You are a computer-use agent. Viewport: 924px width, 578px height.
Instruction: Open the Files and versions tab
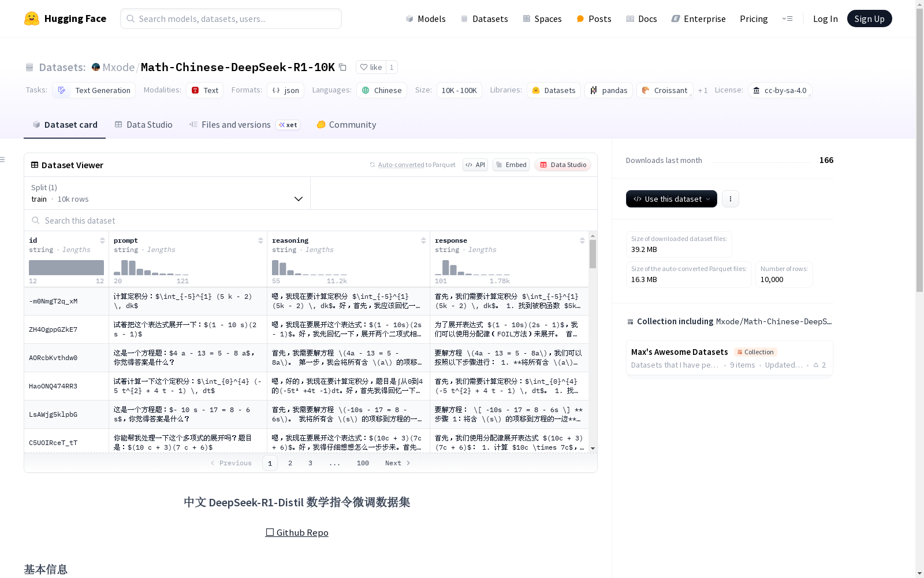pos(244,125)
